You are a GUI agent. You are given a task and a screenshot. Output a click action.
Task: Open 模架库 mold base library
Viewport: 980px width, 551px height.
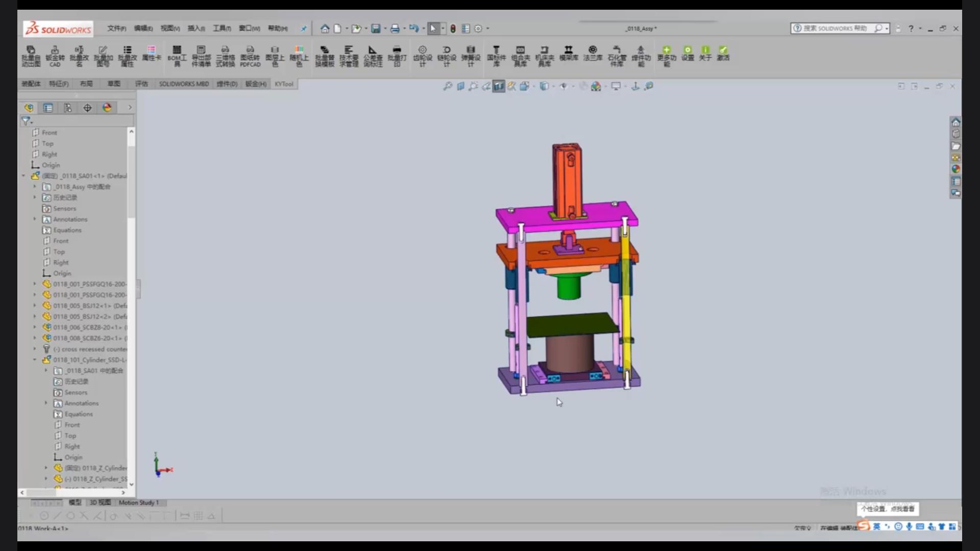pos(568,53)
